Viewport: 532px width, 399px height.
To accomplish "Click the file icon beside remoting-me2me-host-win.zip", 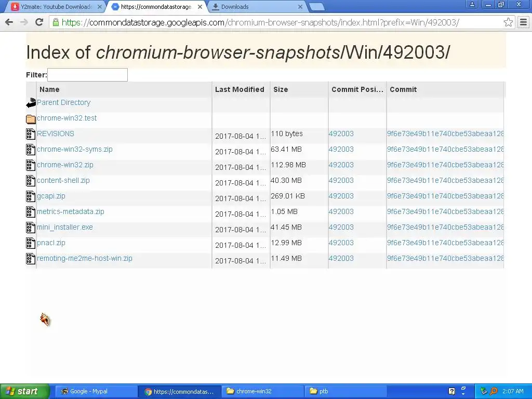I will pyautogui.click(x=31, y=259).
